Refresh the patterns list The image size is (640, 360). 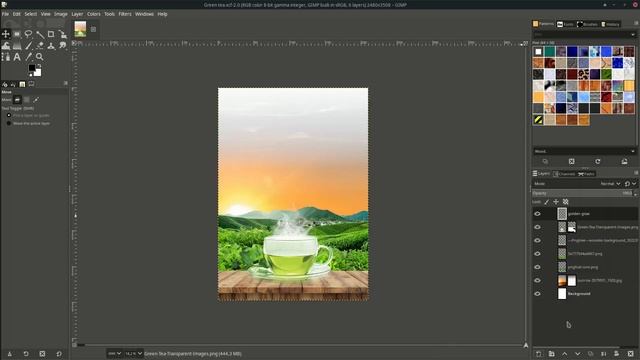click(x=598, y=162)
